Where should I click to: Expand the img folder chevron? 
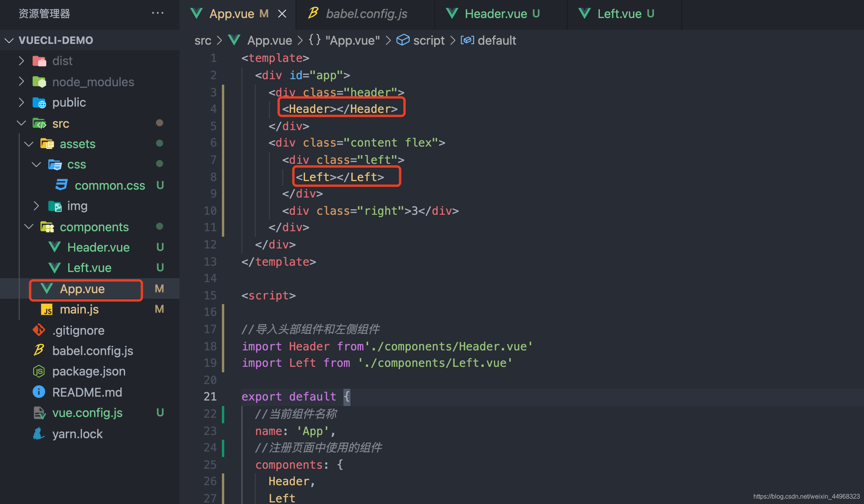click(36, 206)
